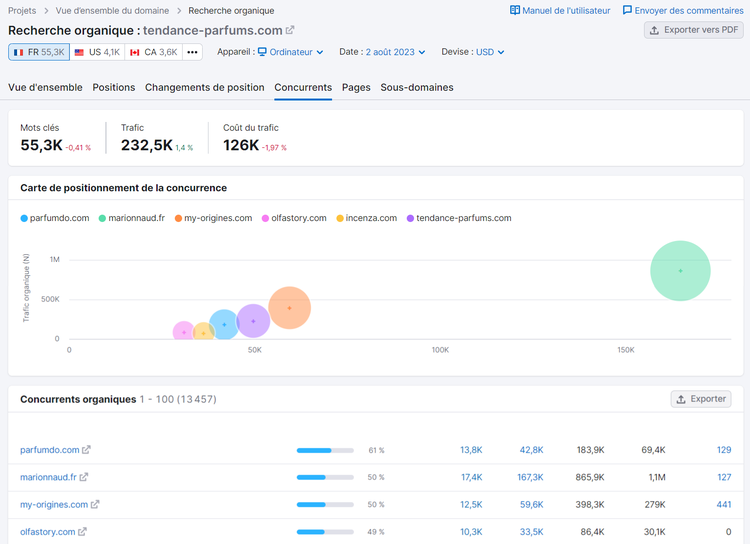Open external link icon beside tendance-parfums.com title
Image resolution: width=750 pixels, height=544 pixels.
[290, 30]
